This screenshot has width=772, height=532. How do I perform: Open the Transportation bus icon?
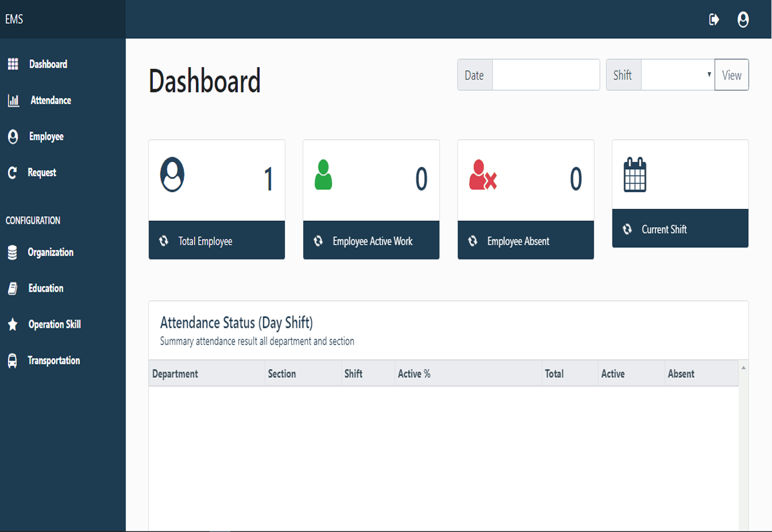[x=13, y=360]
